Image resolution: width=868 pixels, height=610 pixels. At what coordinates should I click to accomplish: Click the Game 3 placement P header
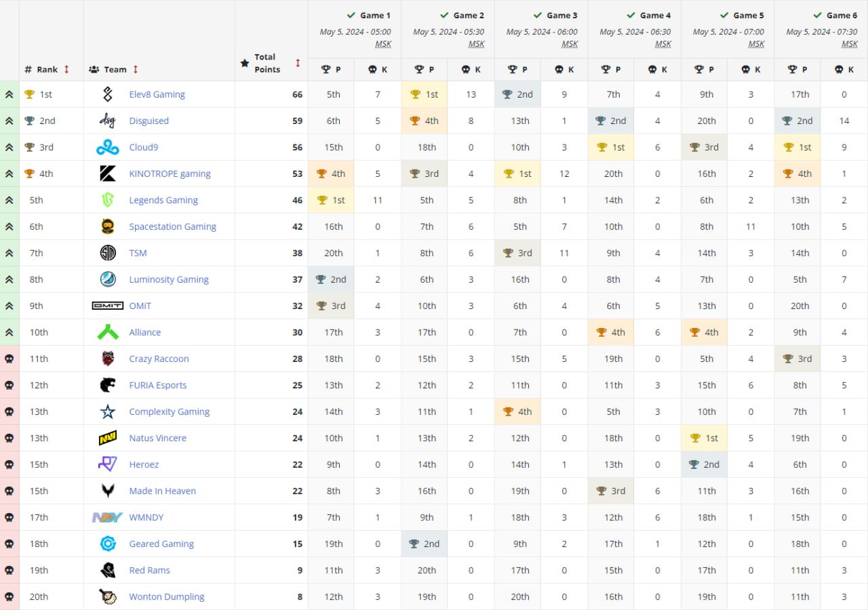coord(517,69)
